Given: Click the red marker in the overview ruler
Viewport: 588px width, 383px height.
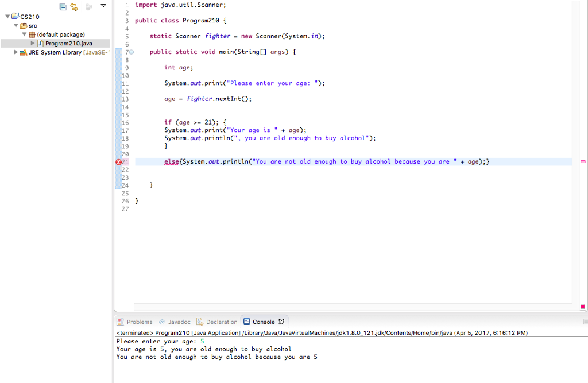Looking at the screenshot, I should tap(582, 161).
